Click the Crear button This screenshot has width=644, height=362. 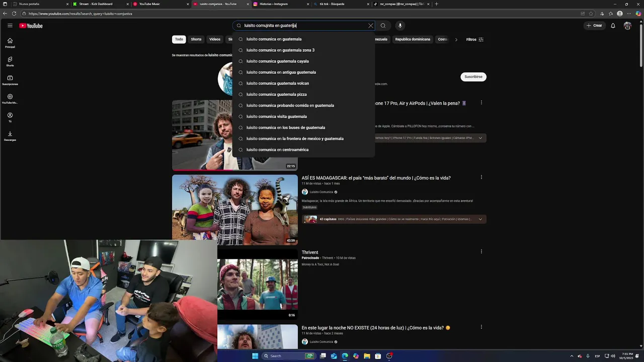click(x=594, y=26)
